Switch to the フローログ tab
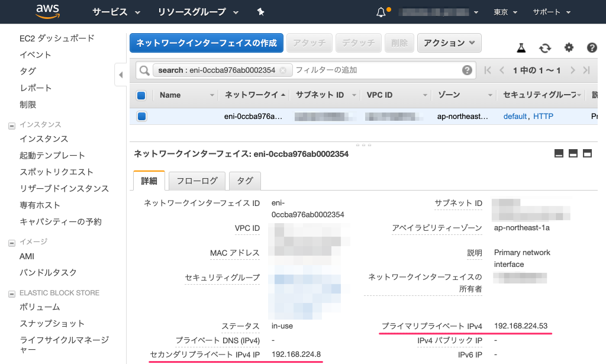The width and height of the screenshot is (606, 364). pyautogui.click(x=197, y=181)
